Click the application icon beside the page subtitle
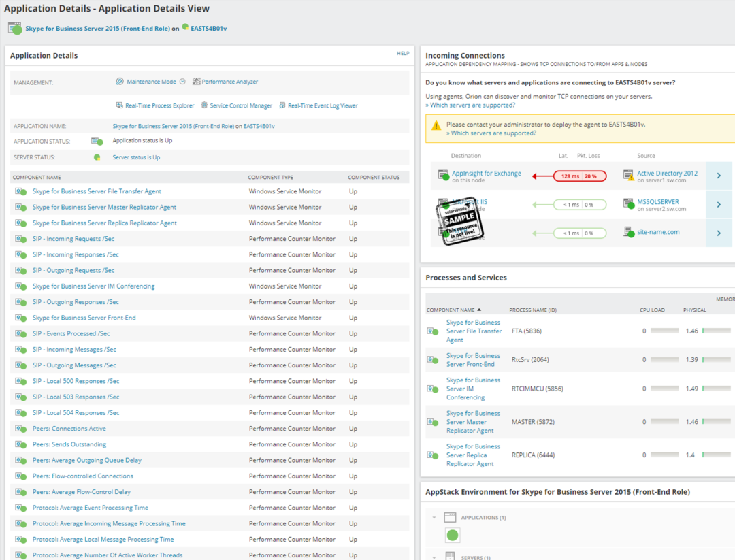This screenshot has height=560, width=735. tap(15, 28)
